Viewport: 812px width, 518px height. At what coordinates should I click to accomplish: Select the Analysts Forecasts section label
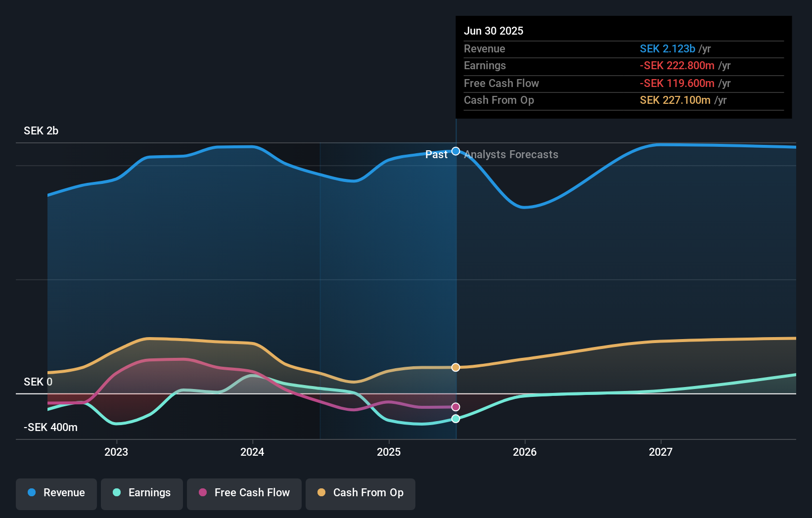tap(511, 155)
